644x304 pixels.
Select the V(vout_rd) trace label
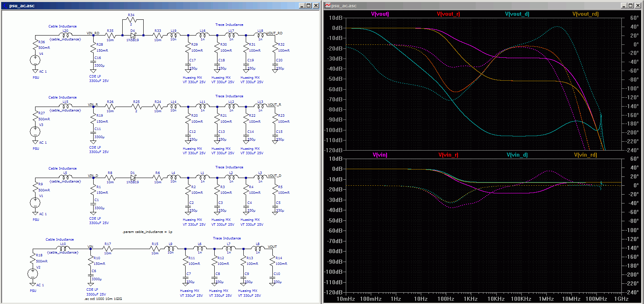coord(585,14)
